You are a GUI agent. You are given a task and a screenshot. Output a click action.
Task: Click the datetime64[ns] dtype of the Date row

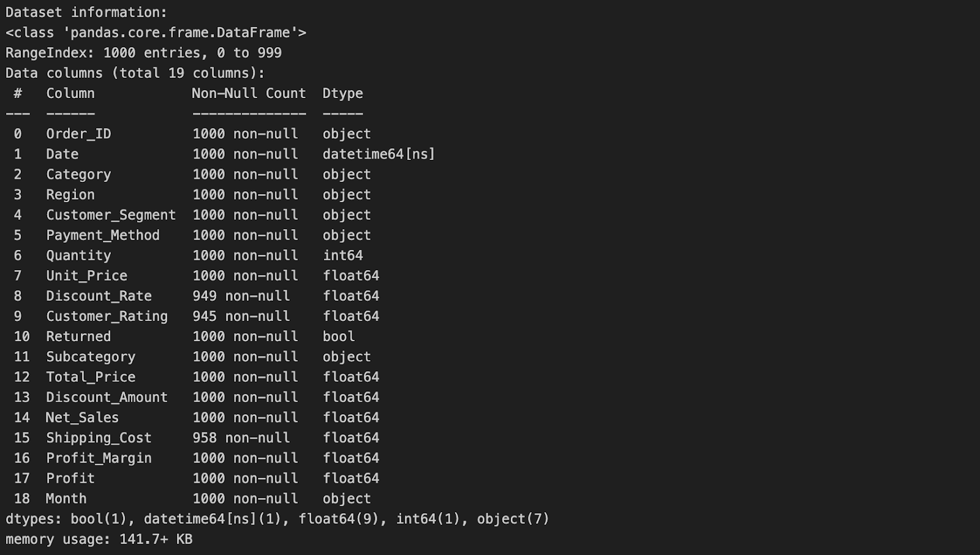click(379, 154)
